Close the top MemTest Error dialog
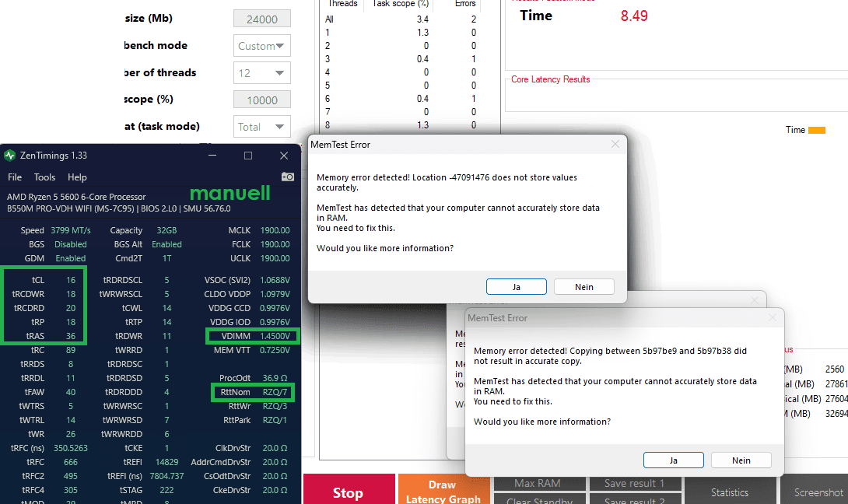 [615, 145]
